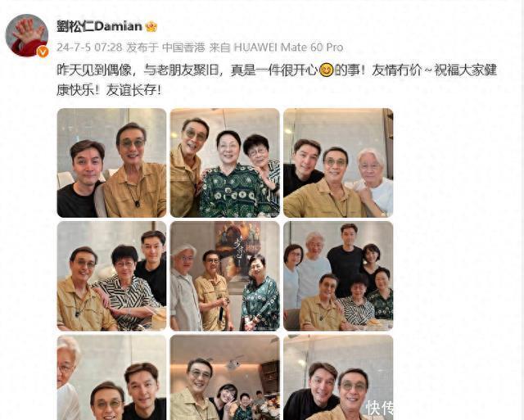524x420 pixels.
Task: Open the bottom-left photo with white-haired man
Action: point(111,377)
